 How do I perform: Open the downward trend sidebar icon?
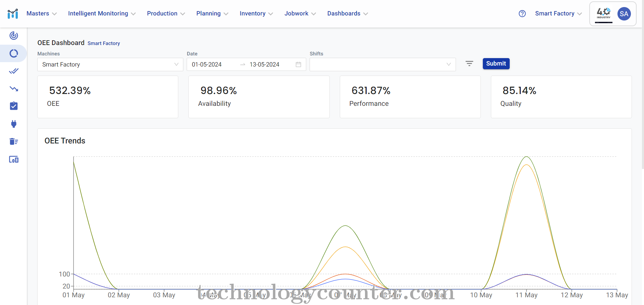tap(14, 89)
